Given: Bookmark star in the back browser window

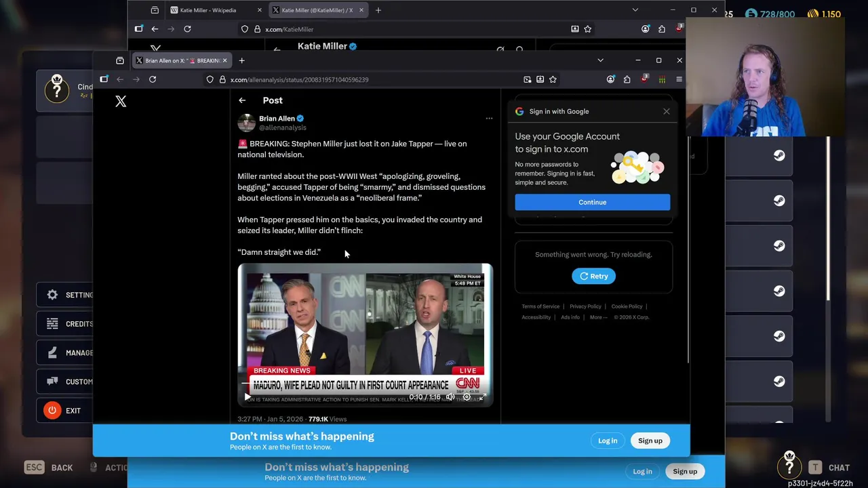Looking at the screenshot, I should tap(587, 29).
